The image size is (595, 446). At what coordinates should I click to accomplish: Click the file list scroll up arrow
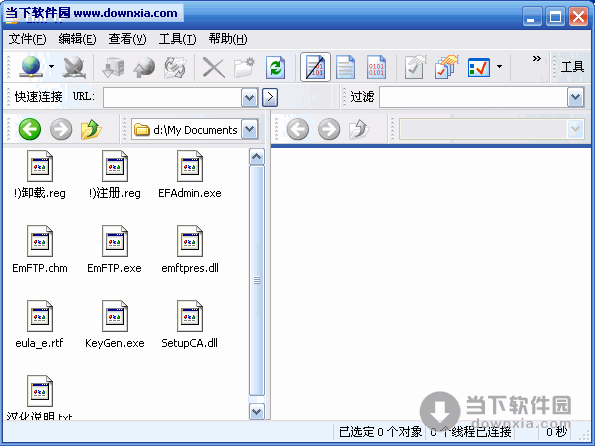point(257,156)
